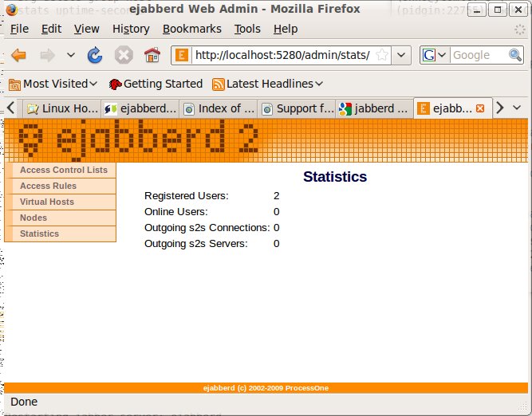Open the File menu
The width and height of the screenshot is (532, 416).
coord(19,29)
